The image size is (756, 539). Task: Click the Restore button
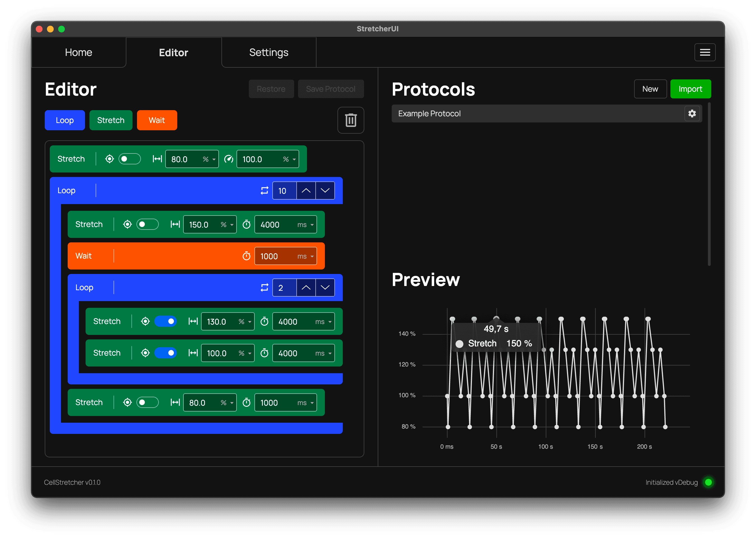point(271,89)
